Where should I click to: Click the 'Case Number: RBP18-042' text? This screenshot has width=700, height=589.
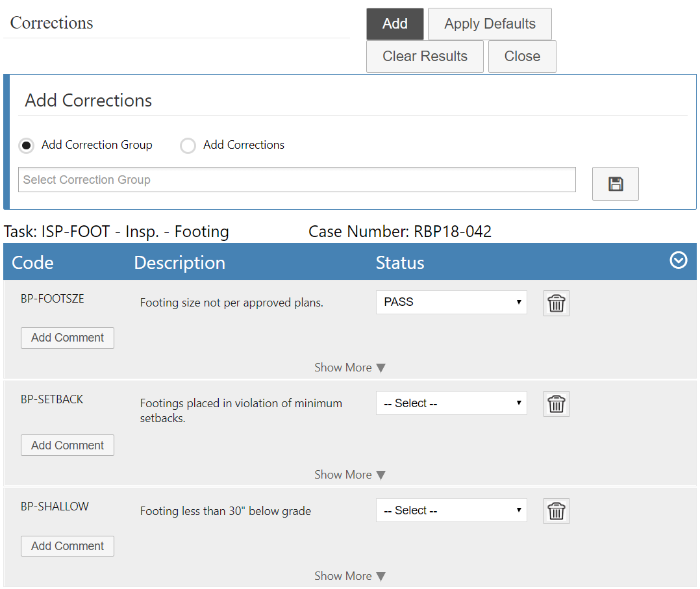pyautogui.click(x=400, y=231)
